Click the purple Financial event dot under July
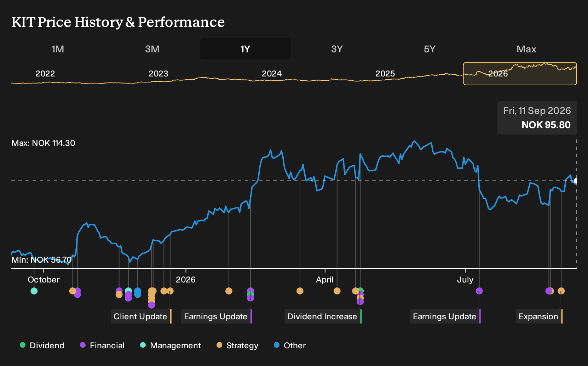 [479, 291]
